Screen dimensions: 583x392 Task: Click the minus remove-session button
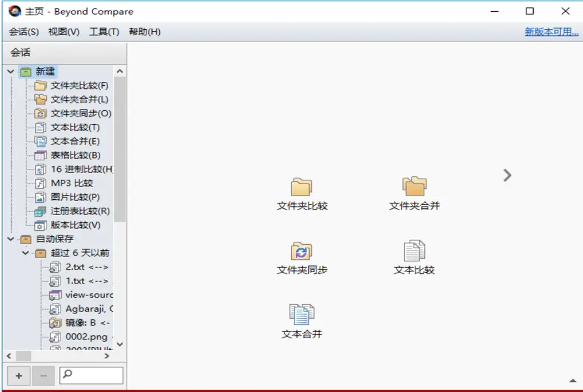point(44,376)
